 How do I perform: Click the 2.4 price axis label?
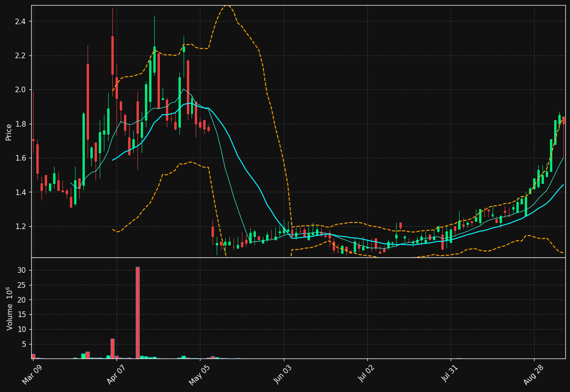click(21, 21)
